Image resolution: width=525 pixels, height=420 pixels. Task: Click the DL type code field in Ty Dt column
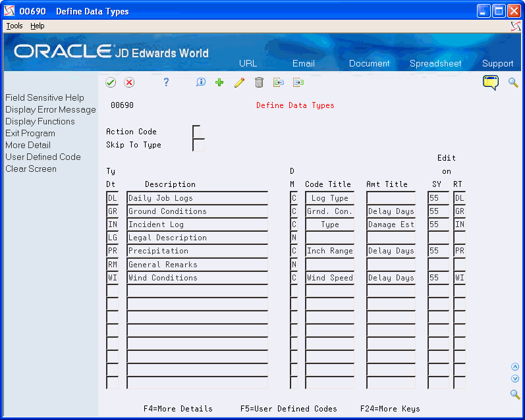click(x=112, y=197)
